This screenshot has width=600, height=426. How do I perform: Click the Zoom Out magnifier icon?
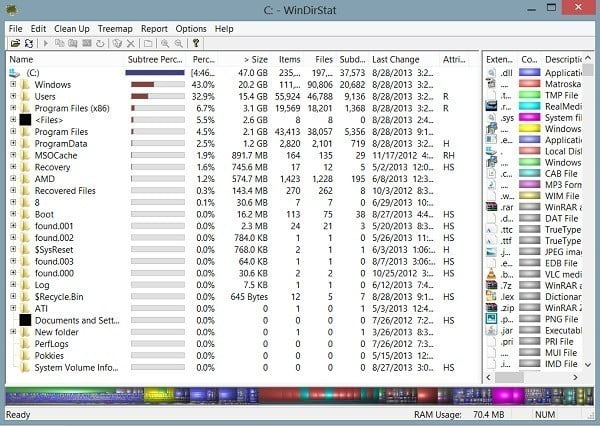click(179, 44)
